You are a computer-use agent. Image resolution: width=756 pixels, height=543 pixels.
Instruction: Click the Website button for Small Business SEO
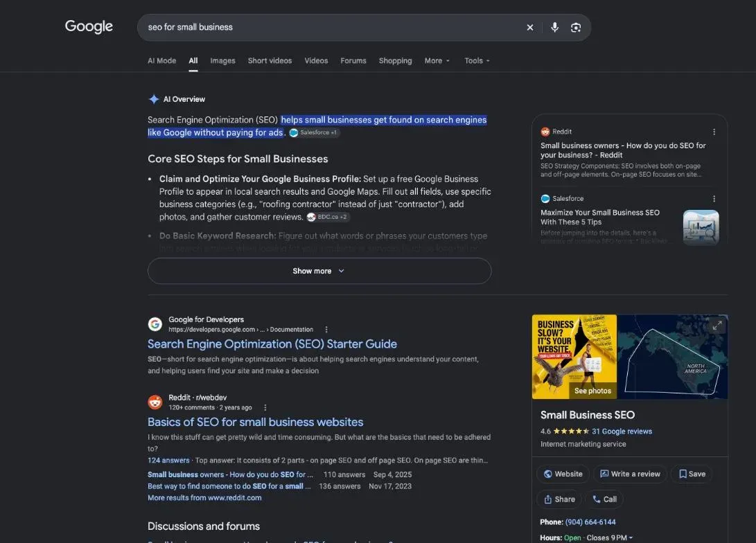pyautogui.click(x=563, y=474)
